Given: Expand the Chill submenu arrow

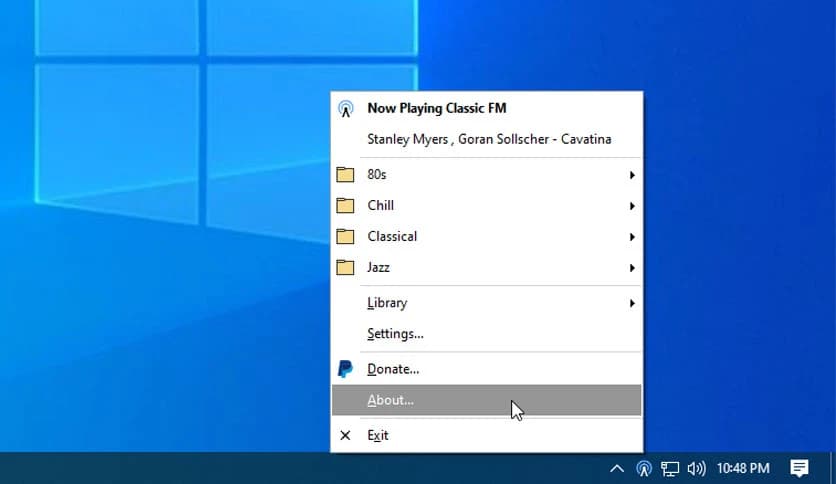Looking at the screenshot, I should pyautogui.click(x=631, y=206).
